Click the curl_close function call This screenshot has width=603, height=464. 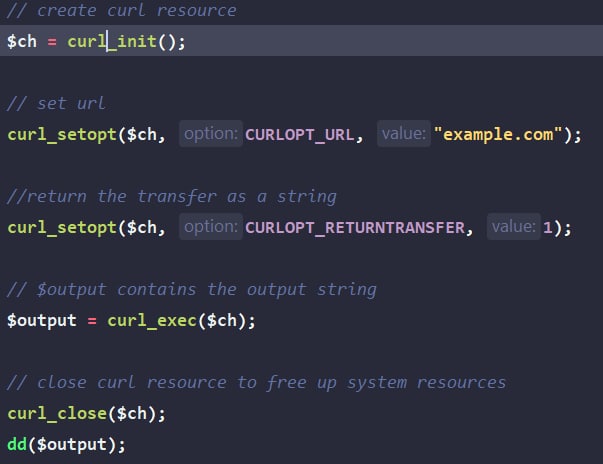click(x=57, y=414)
